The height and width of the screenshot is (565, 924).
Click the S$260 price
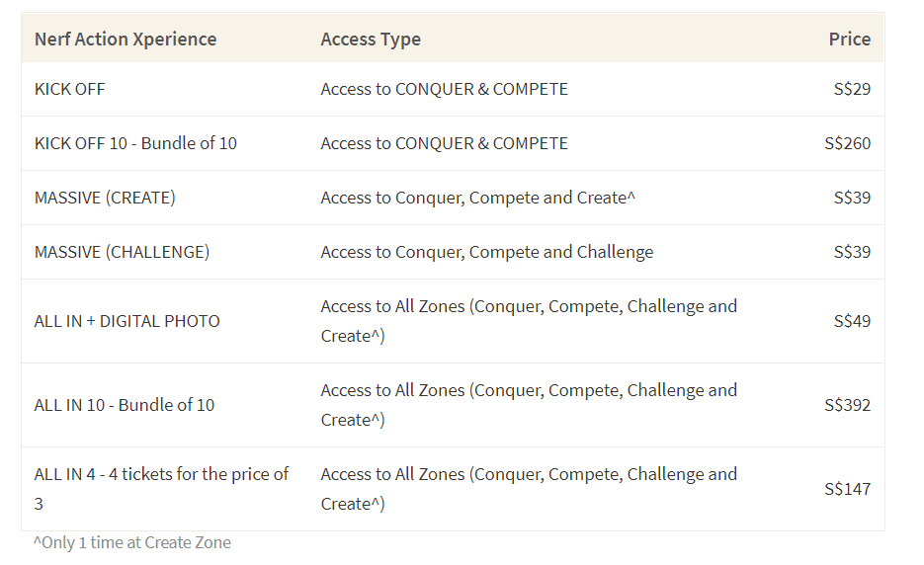point(847,143)
